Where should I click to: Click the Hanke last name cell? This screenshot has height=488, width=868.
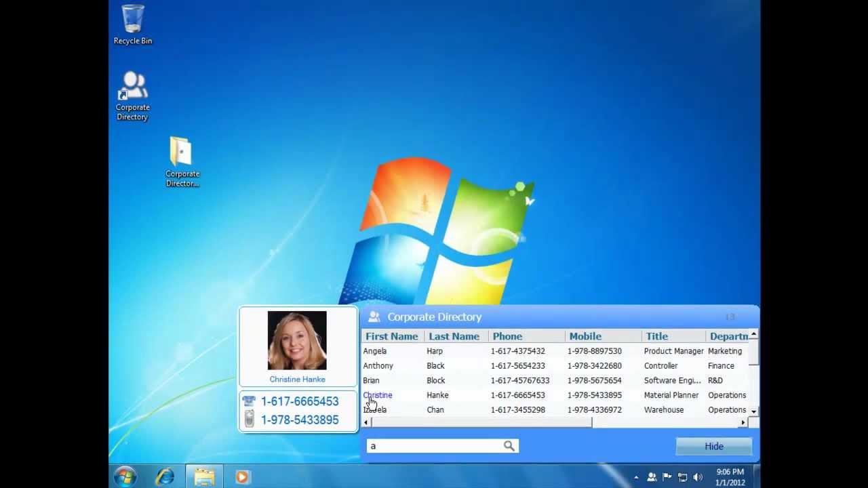click(x=437, y=395)
